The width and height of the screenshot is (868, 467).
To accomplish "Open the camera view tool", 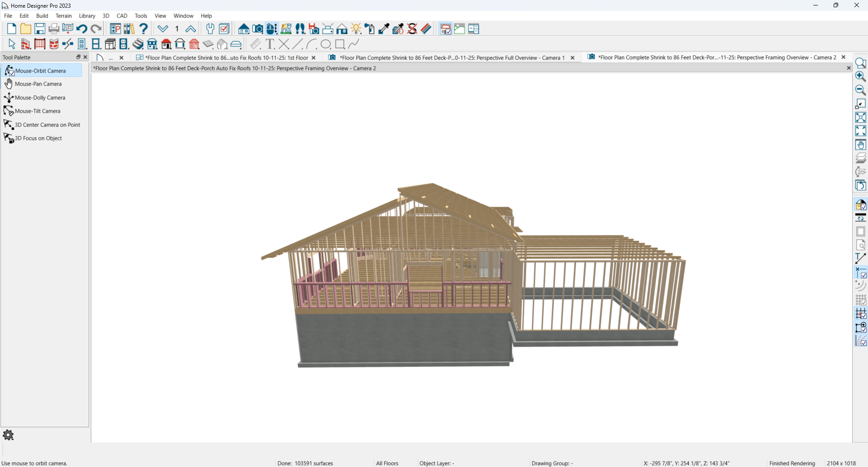I will pos(258,29).
